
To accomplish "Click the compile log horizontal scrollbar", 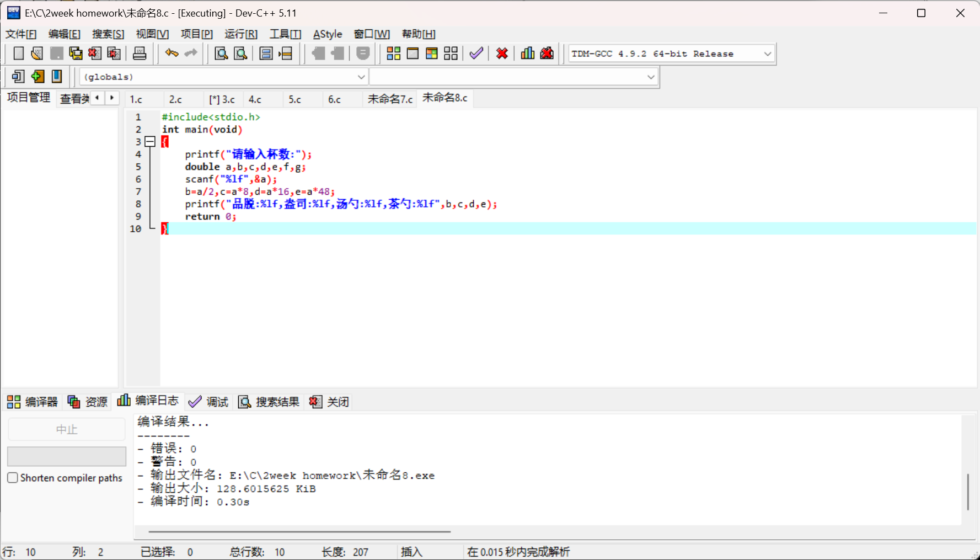I will click(299, 532).
